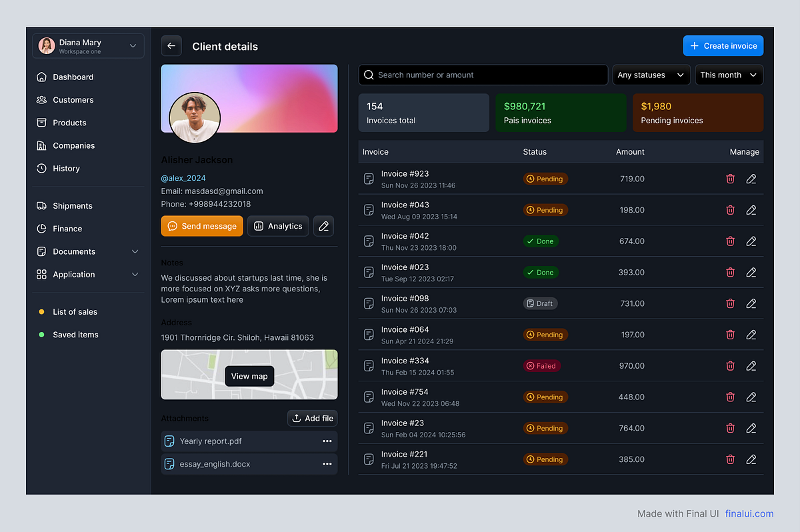Click the Send message button
The image size is (800, 532).
coord(201,226)
